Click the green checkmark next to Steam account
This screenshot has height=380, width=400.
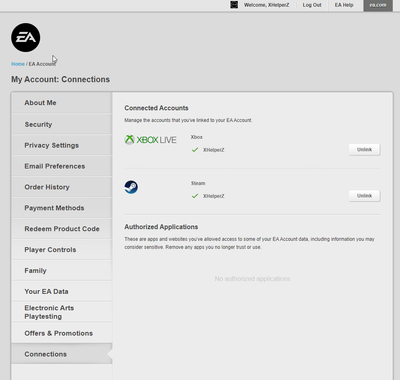(x=195, y=196)
